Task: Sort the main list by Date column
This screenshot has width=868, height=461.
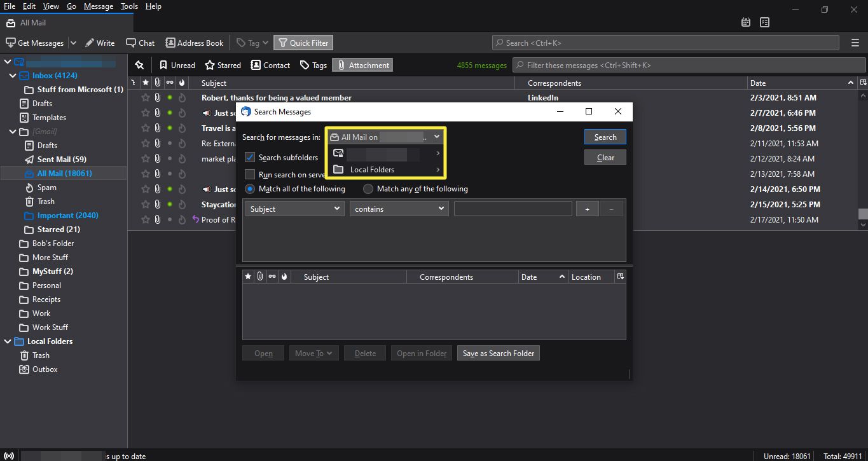Action: point(803,83)
